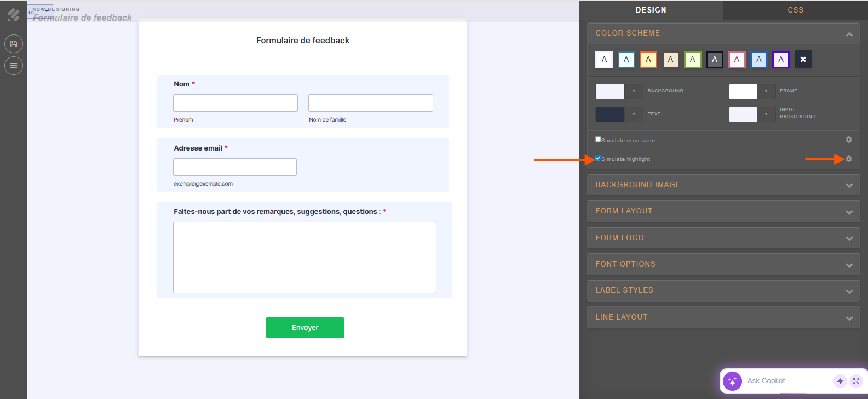This screenshot has width=868, height=399.
Task: Click the save (floppy disk) icon
Action: (x=14, y=44)
